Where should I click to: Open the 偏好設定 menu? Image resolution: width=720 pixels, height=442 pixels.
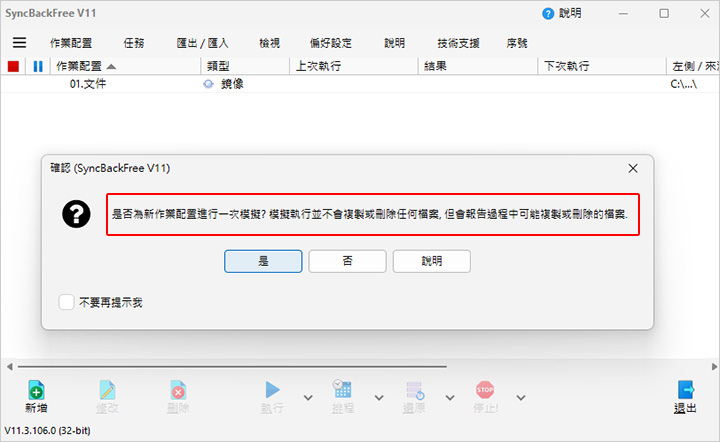pyautogui.click(x=331, y=43)
